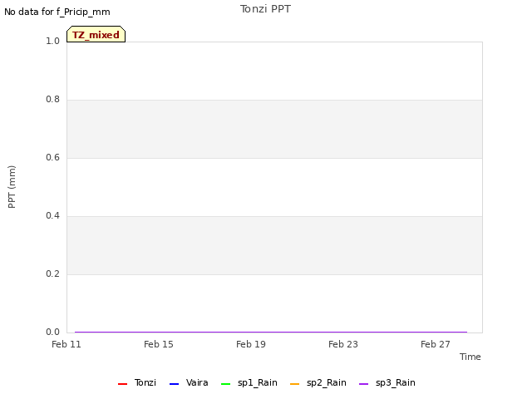
Task: Click the Feb 23 x-axis tick label
Action: pyautogui.click(x=343, y=344)
